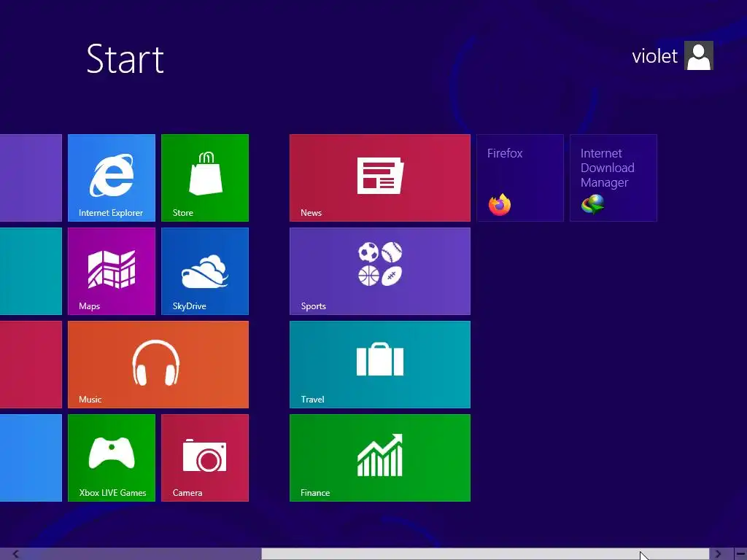
Task: Open the Internet Explorer tile
Action: 112,178
